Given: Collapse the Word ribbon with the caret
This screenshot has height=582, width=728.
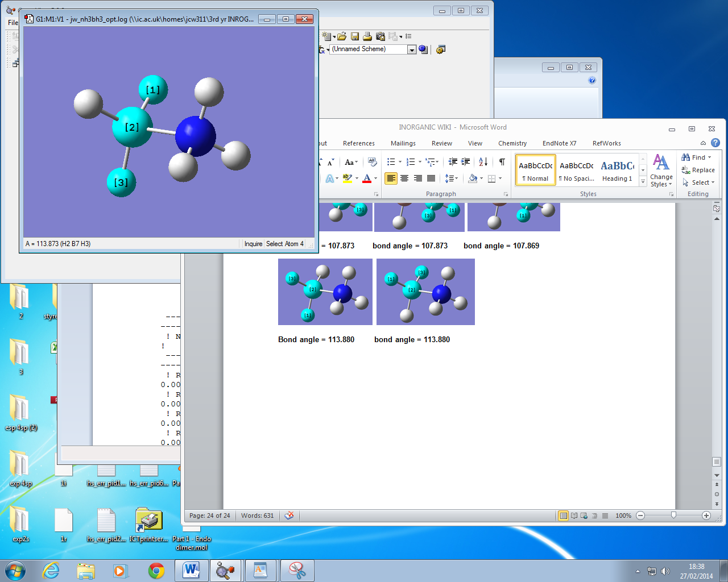Looking at the screenshot, I should tap(704, 143).
